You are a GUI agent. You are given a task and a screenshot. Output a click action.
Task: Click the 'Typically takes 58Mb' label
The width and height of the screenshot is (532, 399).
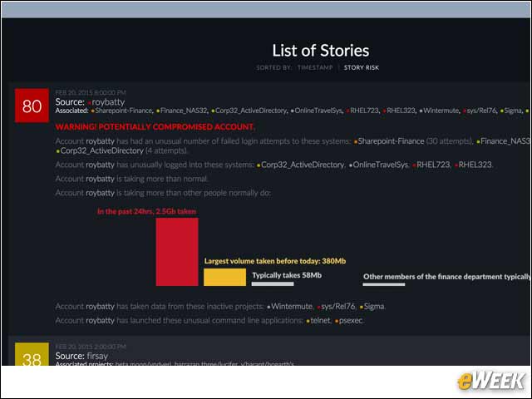(287, 275)
